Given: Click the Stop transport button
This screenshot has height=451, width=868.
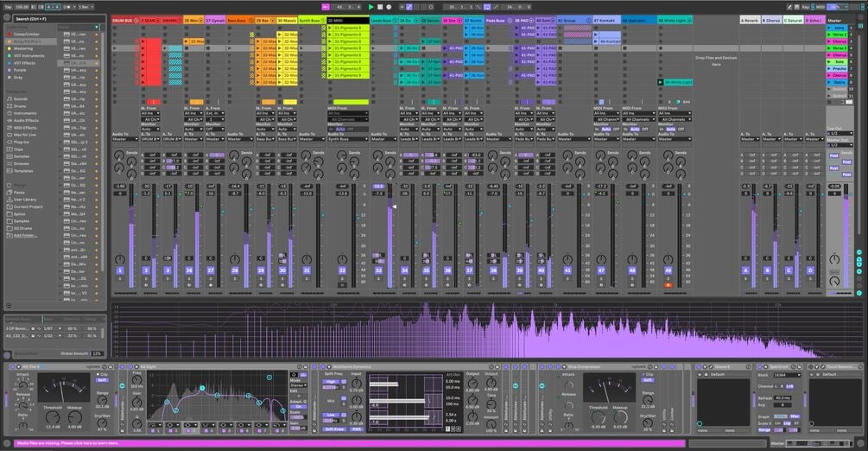Looking at the screenshot, I should coord(380,7).
